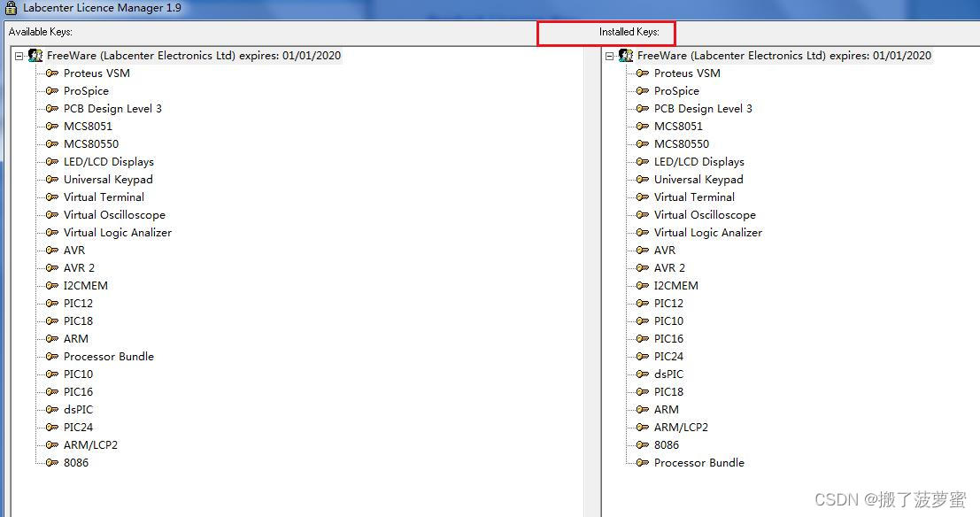Select PIC18 in Available Keys
Screen dimensions: 980x517
[78, 321]
